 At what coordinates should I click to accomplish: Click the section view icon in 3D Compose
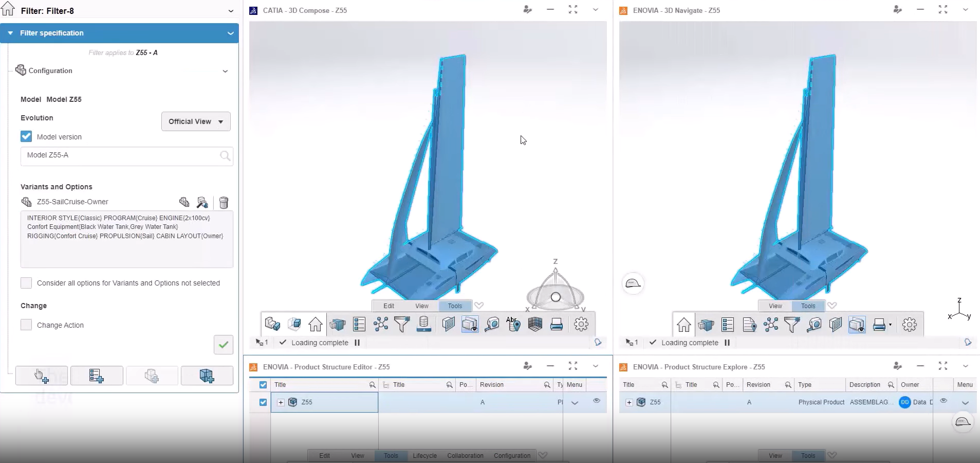448,324
